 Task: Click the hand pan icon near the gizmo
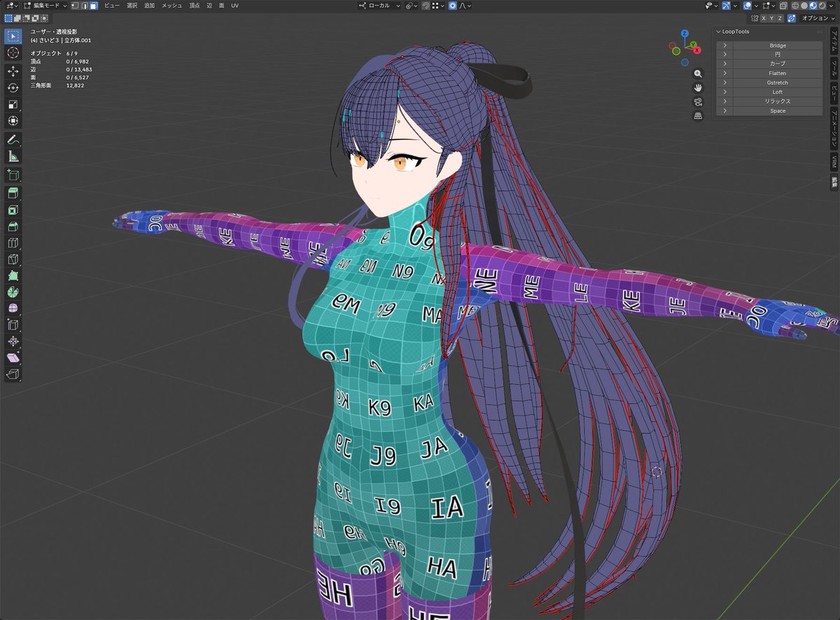698,87
